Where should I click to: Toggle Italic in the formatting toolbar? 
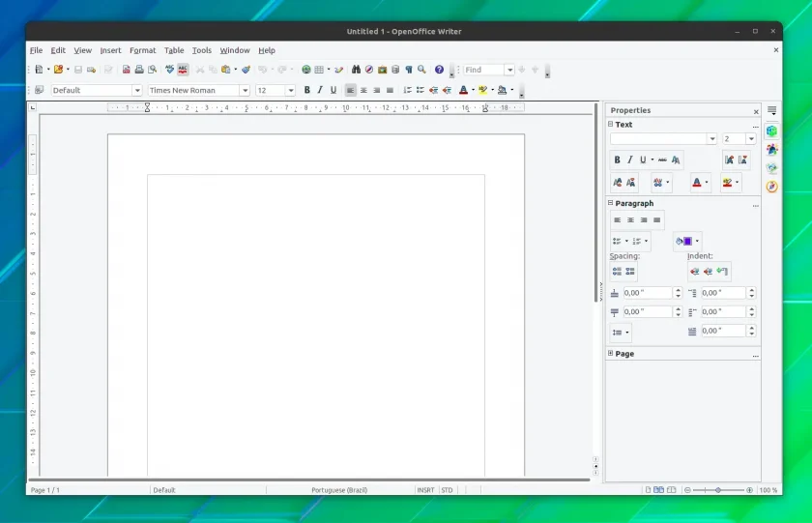(x=320, y=90)
